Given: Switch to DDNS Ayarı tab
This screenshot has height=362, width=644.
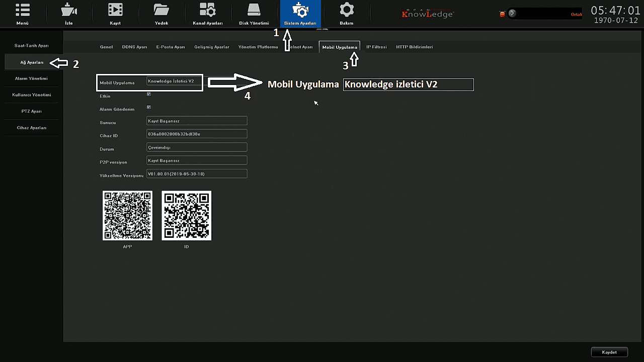Looking at the screenshot, I should pyautogui.click(x=134, y=47).
